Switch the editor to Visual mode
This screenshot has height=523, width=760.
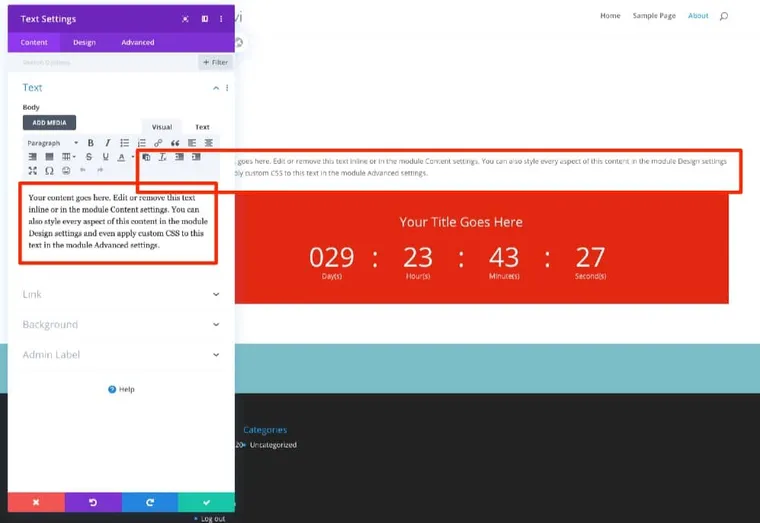162,127
